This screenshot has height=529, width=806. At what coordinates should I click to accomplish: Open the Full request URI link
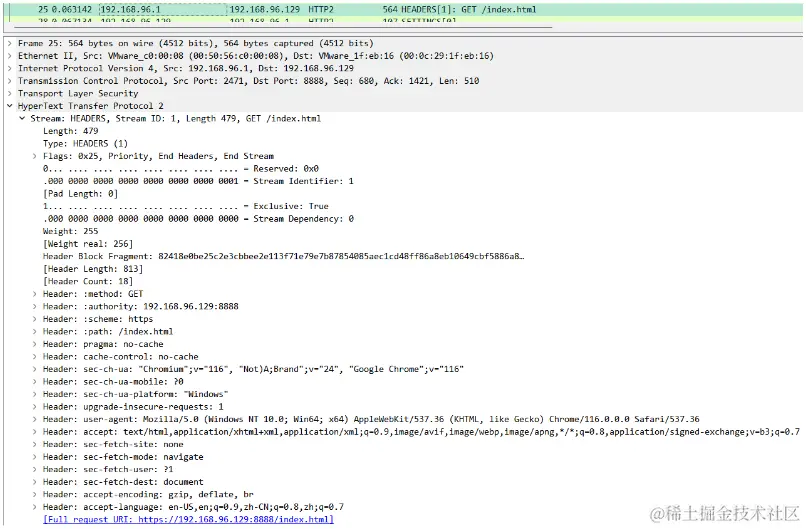tap(188, 519)
